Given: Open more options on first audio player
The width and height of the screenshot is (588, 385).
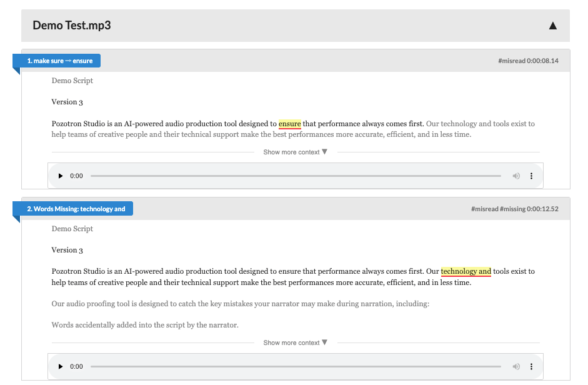Looking at the screenshot, I should [531, 176].
